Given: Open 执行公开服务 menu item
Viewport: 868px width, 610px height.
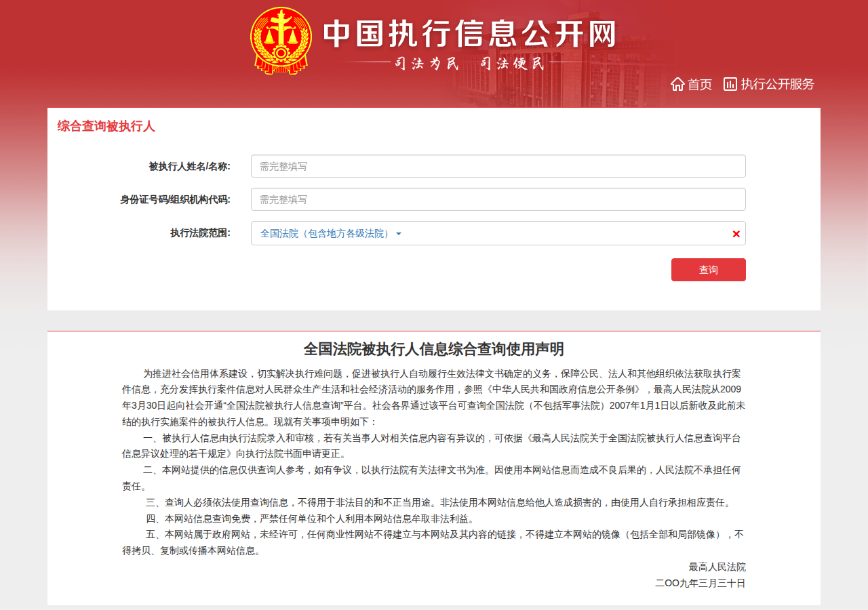Looking at the screenshot, I should (777, 84).
